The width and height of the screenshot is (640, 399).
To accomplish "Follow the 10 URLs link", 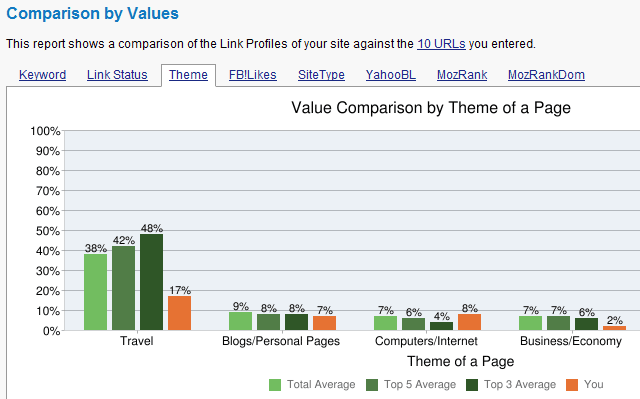I will tap(441, 44).
